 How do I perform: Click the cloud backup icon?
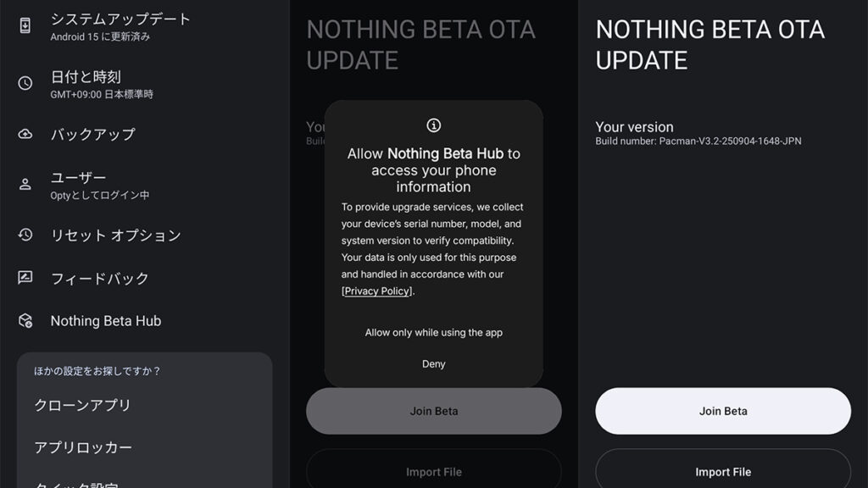[x=25, y=134]
